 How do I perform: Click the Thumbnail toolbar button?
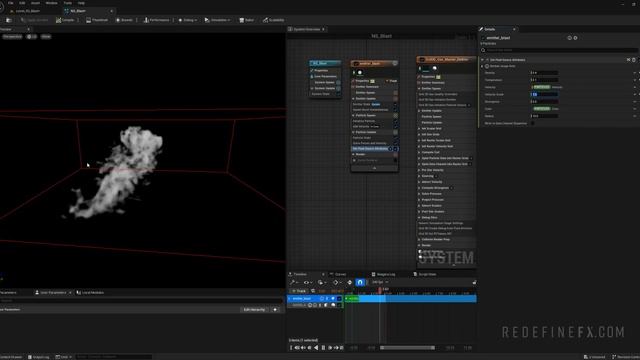[x=97, y=20]
